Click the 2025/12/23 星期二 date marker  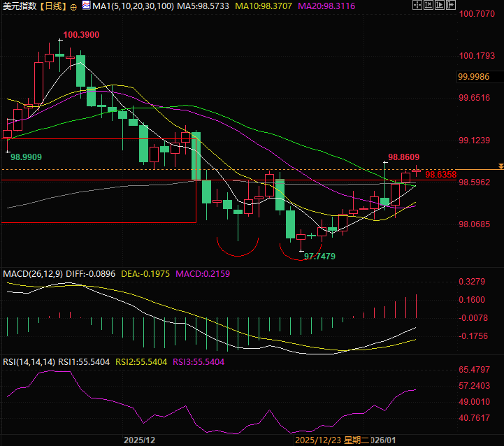[x=332, y=440]
